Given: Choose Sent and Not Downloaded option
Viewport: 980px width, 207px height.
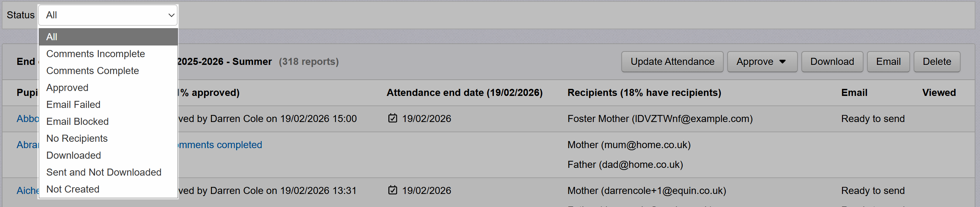Looking at the screenshot, I should pos(103,172).
